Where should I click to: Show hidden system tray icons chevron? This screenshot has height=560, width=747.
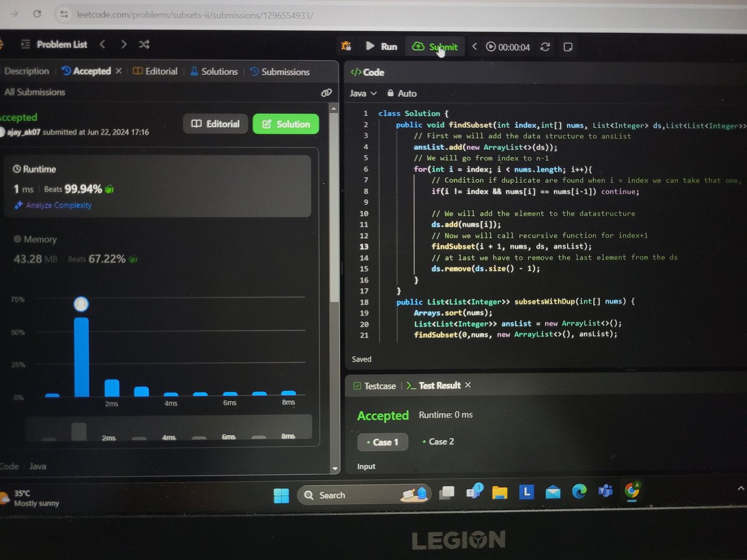[x=741, y=487]
